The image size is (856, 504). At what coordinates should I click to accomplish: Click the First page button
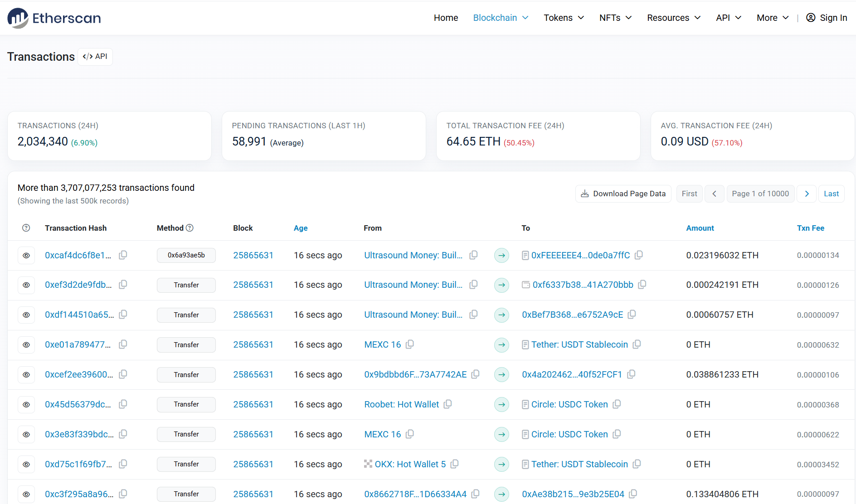coord(689,194)
